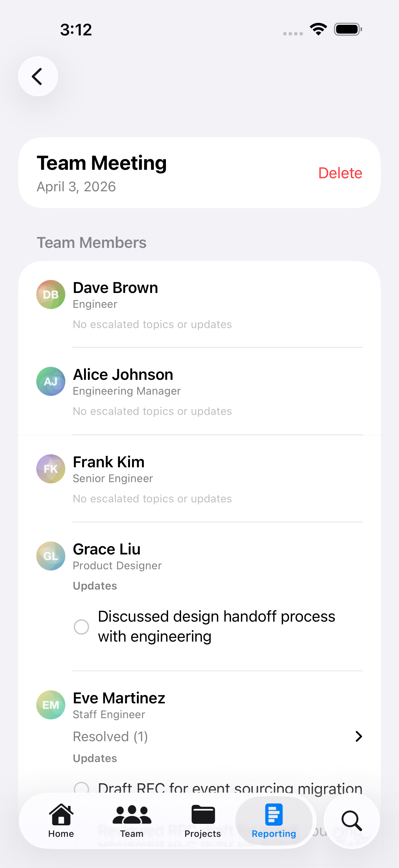This screenshot has width=399, height=868.
Task: Tap Updates label under Grace Liu
Action: coord(95,586)
